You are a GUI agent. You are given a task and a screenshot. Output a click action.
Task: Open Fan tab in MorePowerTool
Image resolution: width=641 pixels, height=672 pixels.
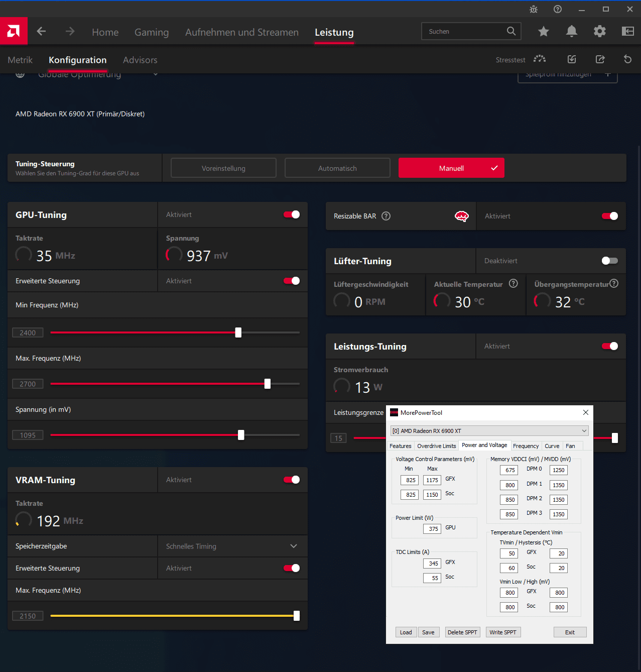tap(571, 446)
